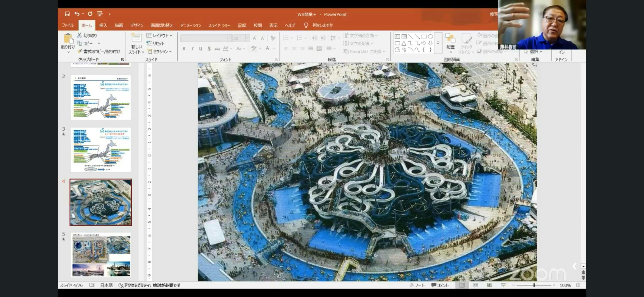This screenshot has height=297, width=644.
Task: Click the reading view icon in status bar
Action: [x=489, y=285]
